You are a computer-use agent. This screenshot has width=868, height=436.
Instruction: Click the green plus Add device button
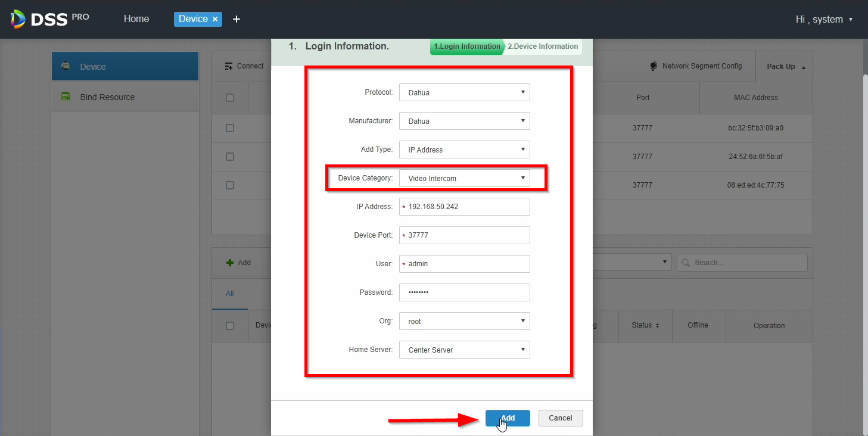pyautogui.click(x=238, y=263)
